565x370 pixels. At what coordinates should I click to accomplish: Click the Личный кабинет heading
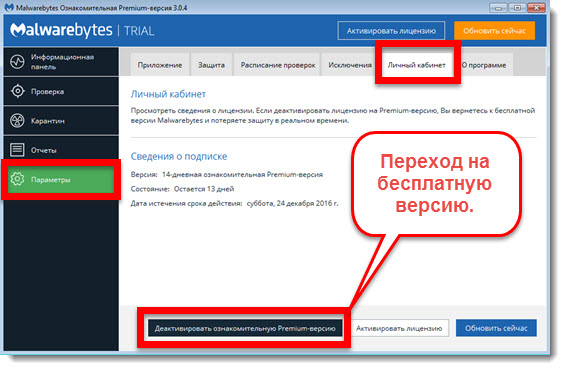(168, 94)
